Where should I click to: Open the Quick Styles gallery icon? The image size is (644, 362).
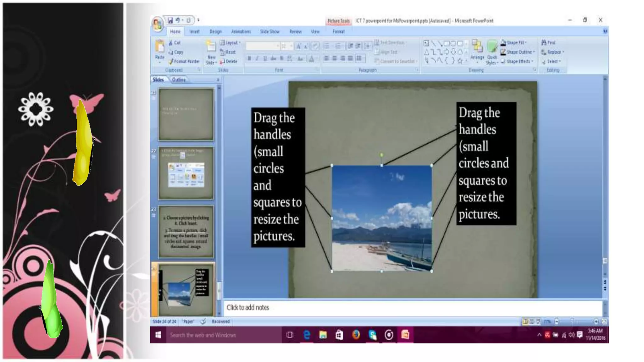(492, 47)
